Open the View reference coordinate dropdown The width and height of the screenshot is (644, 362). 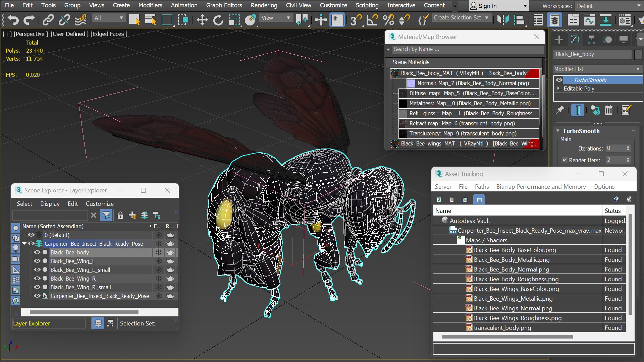[276, 18]
